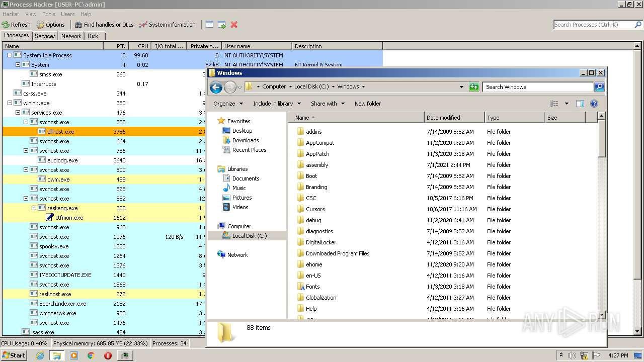This screenshot has width=644, height=362.
Task: Click the Windows Explorer taskbar icon
Action: pos(57,355)
